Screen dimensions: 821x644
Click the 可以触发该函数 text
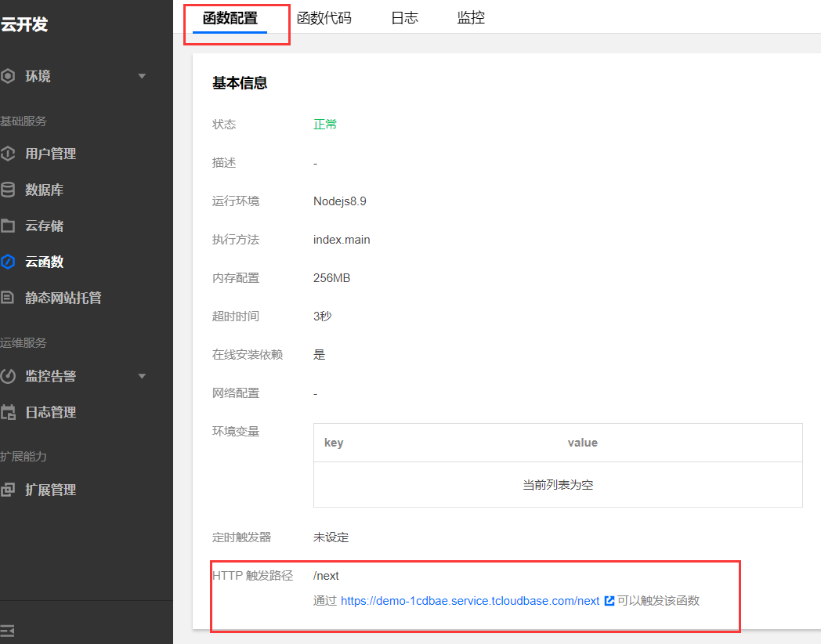click(x=658, y=601)
